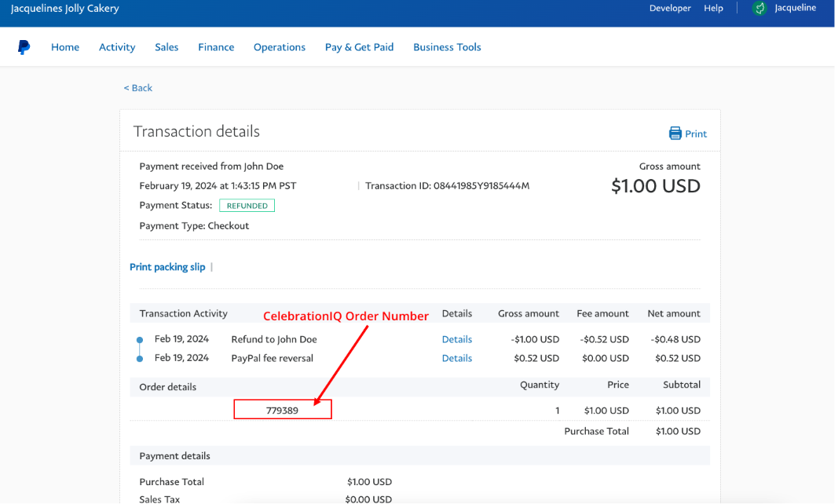Click the printer icon

pyautogui.click(x=675, y=133)
